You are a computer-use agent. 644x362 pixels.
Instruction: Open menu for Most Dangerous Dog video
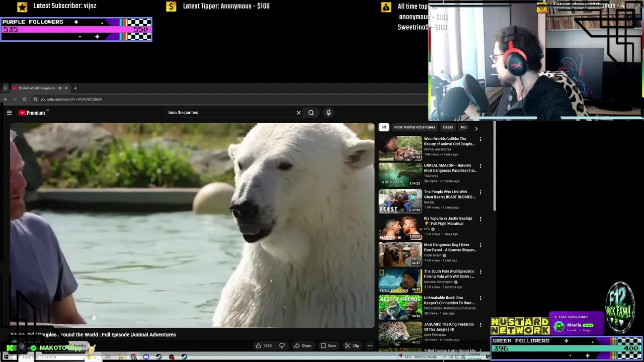[x=480, y=245]
